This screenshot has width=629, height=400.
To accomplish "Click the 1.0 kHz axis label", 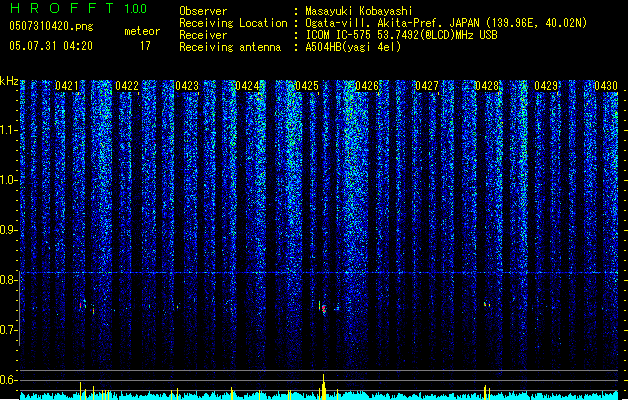I will [8, 180].
